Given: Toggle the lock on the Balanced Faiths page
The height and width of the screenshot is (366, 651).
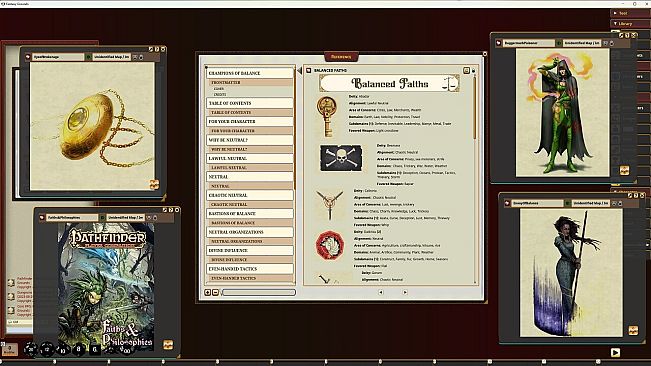Looking at the screenshot, I should (473, 71).
